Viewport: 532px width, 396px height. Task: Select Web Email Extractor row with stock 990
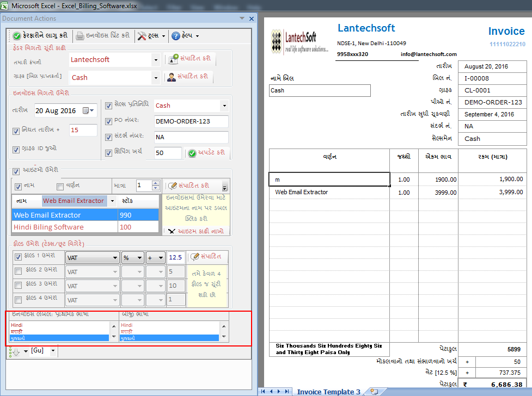85,215
